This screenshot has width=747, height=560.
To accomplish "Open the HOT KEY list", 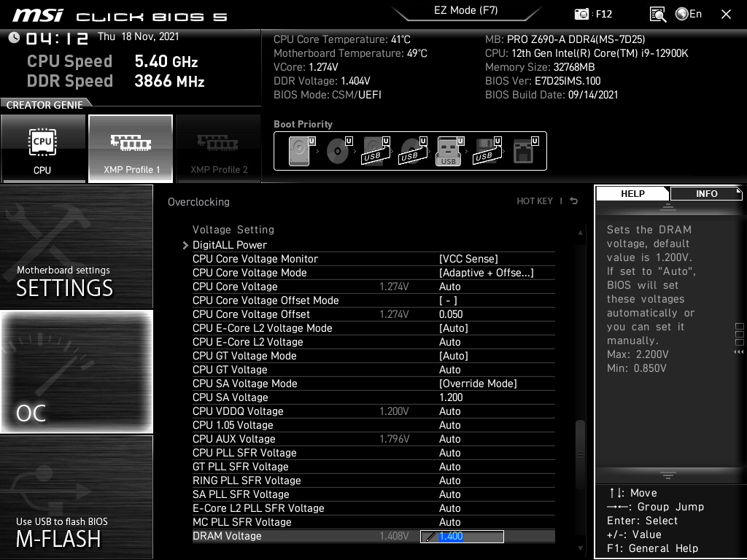I will 535,201.
